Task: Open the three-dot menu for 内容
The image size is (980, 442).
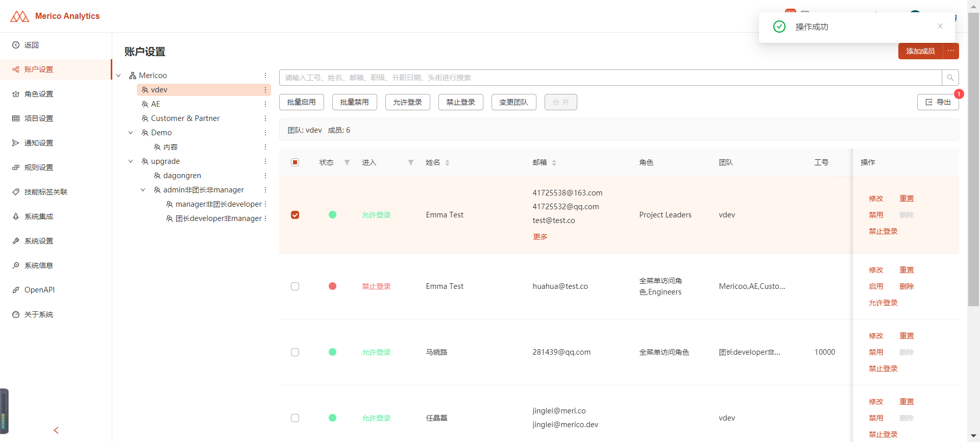Action: [x=265, y=147]
